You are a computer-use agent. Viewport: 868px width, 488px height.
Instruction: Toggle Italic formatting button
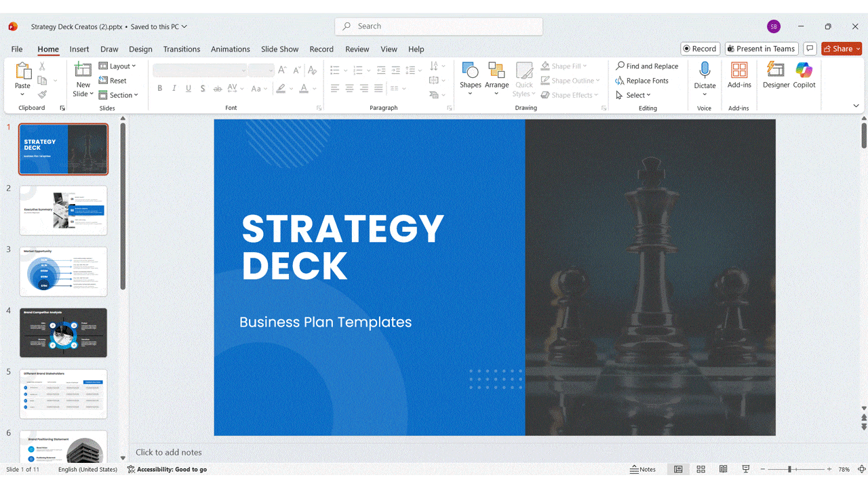pos(174,89)
